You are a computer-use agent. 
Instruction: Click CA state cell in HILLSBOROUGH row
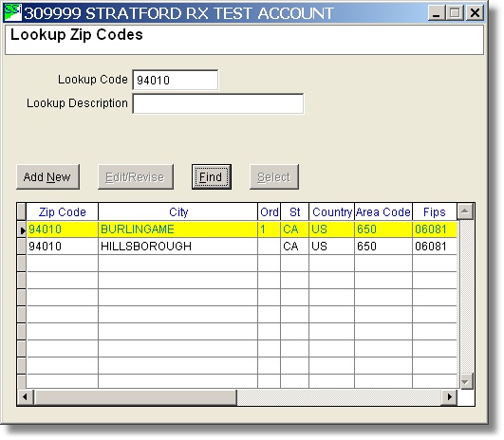[x=295, y=247]
